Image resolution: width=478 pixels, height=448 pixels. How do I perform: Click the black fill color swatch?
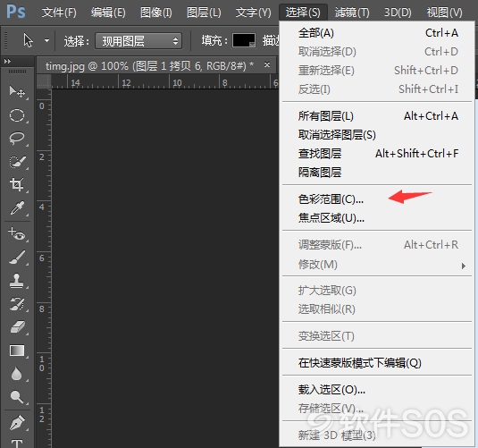coord(244,40)
